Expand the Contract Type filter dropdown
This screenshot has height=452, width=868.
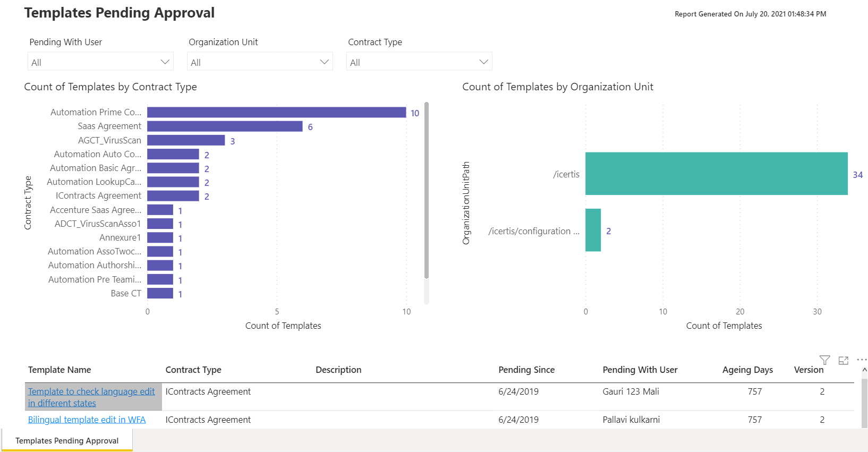click(x=483, y=62)
